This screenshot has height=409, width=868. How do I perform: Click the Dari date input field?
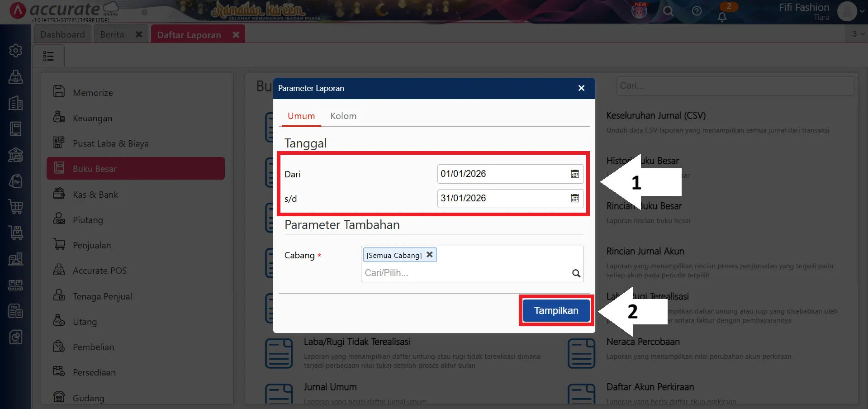(502, 174)
